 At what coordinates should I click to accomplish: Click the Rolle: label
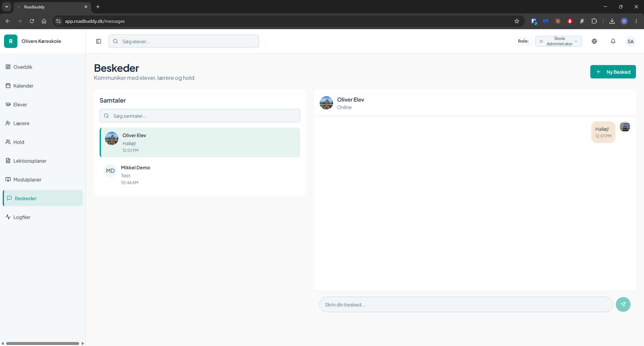[x=523, y=41]
